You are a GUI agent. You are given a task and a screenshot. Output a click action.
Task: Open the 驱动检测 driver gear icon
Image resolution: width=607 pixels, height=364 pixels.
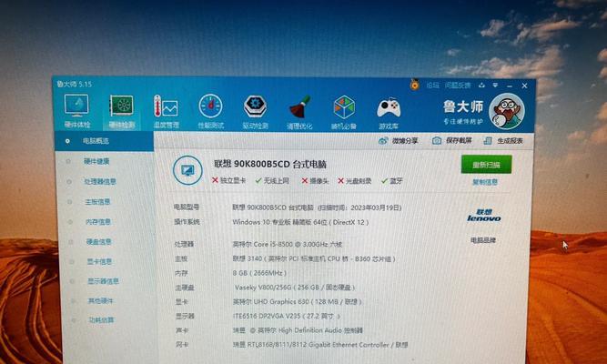tap(255, 112)
